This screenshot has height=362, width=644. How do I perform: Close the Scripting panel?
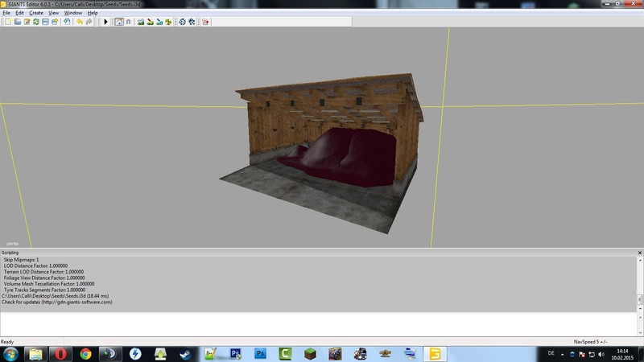[x=640, y=253]
